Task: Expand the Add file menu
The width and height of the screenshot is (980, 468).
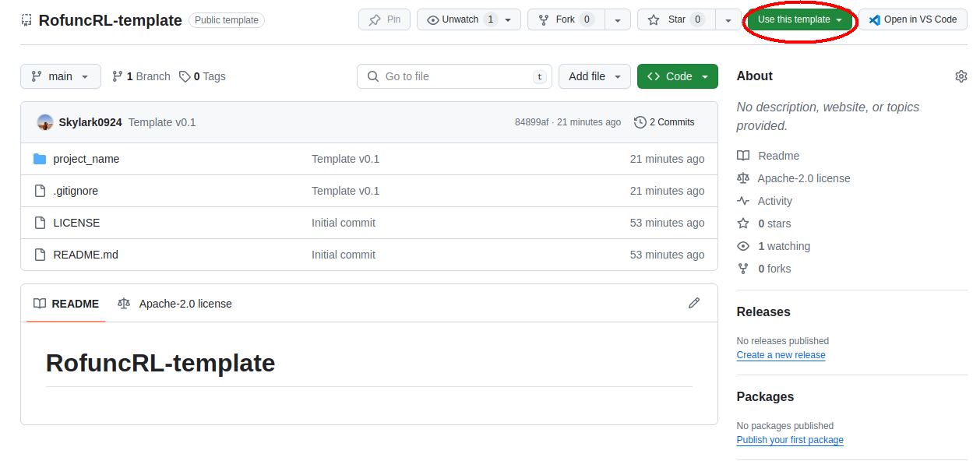Action: coord(594,76)
